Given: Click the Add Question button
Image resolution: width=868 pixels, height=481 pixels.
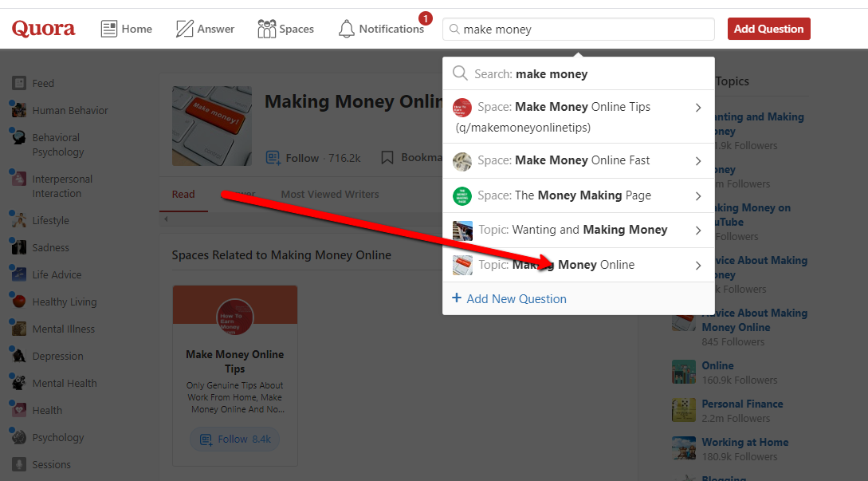Looking at the screenshot, I should click(x=769, y=29).
